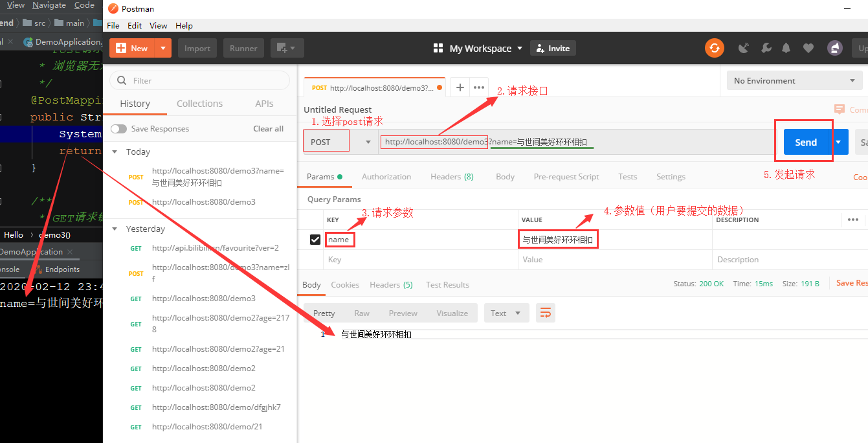
Task: Click the Runner button
Action: [243, 48]
